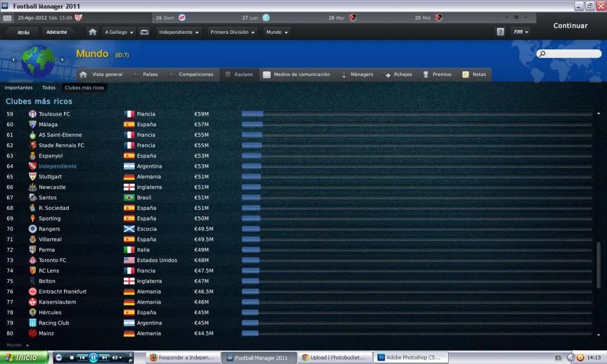Viewport: 607px width, 364px height.
Task: Click the Independiente club badge in row 64
Action: point(33,166)
